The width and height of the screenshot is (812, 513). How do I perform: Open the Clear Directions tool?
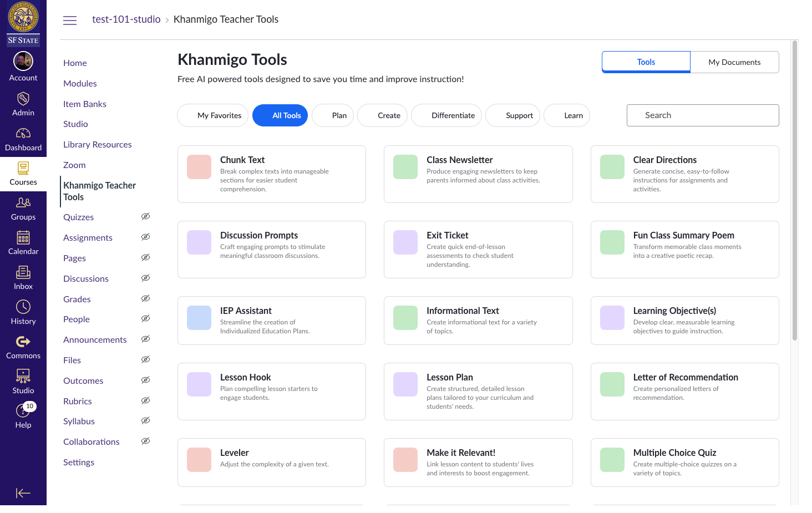click(684, 174)
